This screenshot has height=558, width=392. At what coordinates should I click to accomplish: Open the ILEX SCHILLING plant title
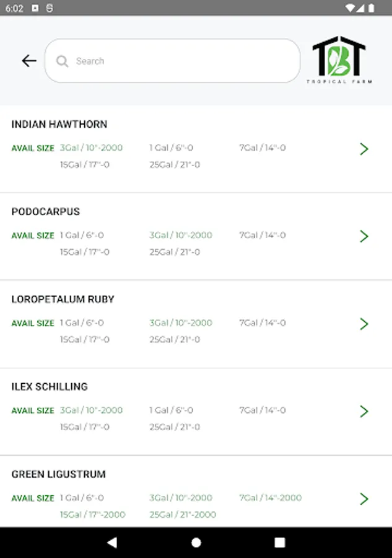pyautogui.click(x=50, y=387)
